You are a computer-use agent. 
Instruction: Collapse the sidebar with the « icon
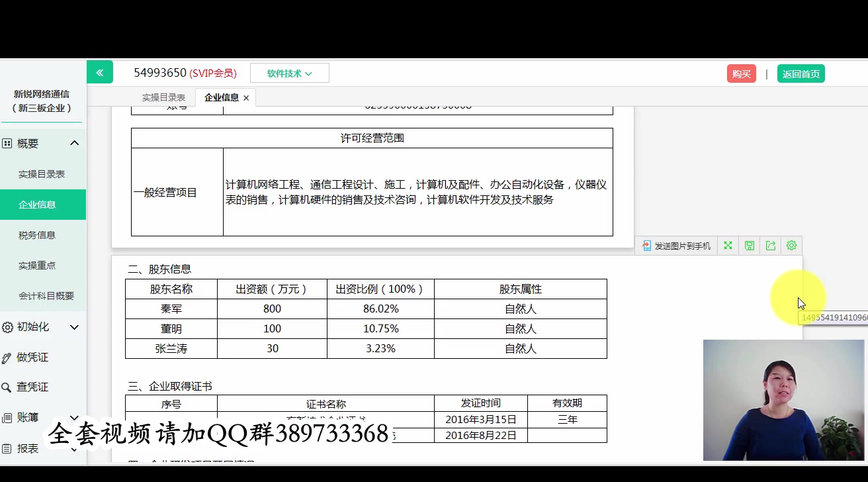[100, 72]
